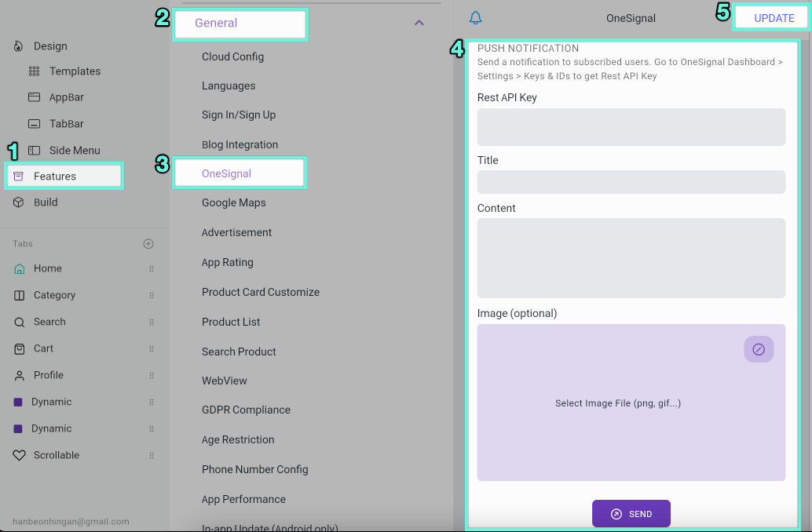The width and height of the screenshot is (812, 532).
Task: Open Google Maps settings
Action: (233, 203)
